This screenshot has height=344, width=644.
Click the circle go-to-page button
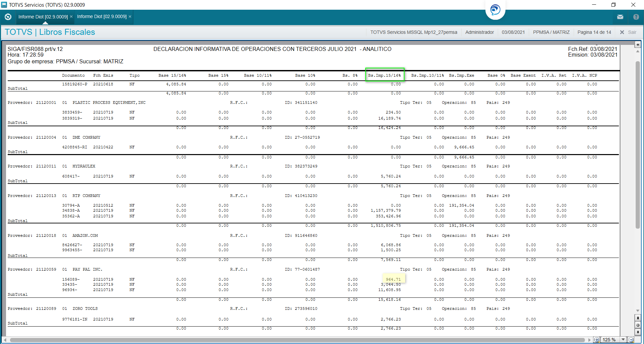pos(638,325)
